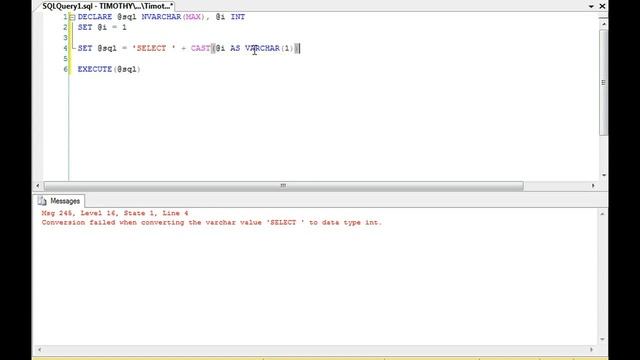Image resolution: width=640 pixels, height=360 pixels.
Task: Click the 'SET @i = 1' line
Action: [x=102, y=27]
